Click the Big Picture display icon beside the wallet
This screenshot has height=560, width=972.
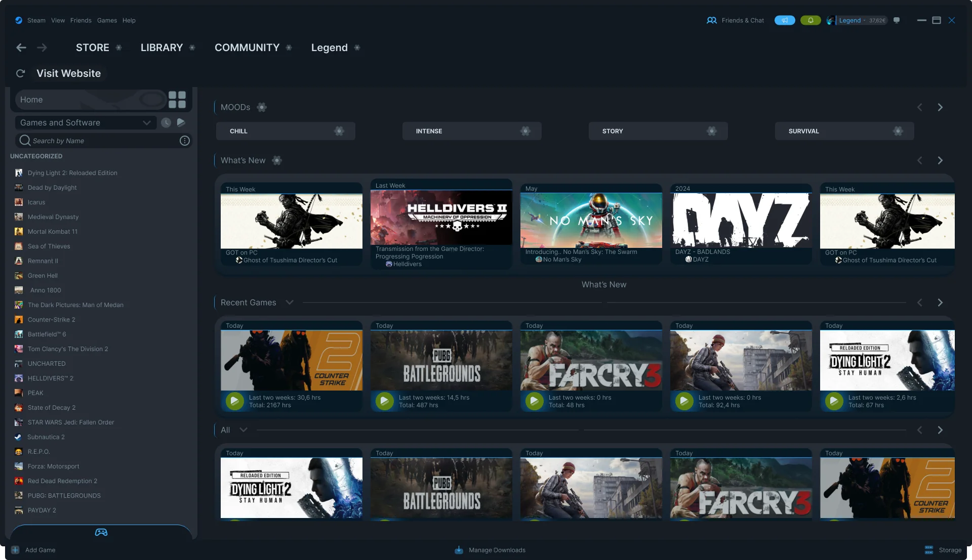pyautogui.click(x=897, y=20)
